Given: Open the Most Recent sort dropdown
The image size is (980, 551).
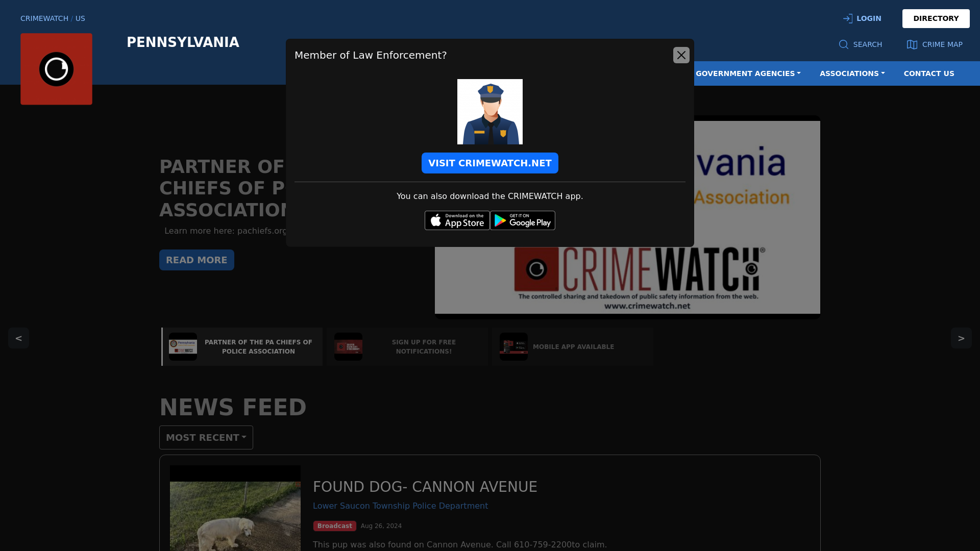Looking at the screenshot, I should (206, 438).
